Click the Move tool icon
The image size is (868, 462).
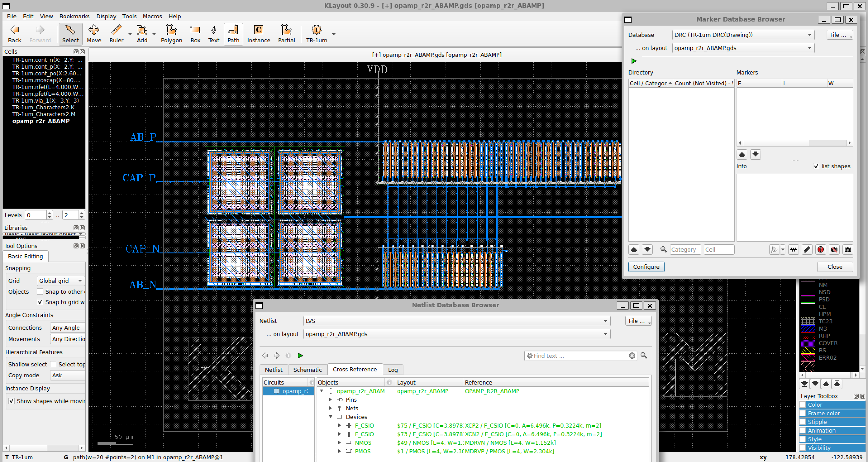(x=94, y=34)
